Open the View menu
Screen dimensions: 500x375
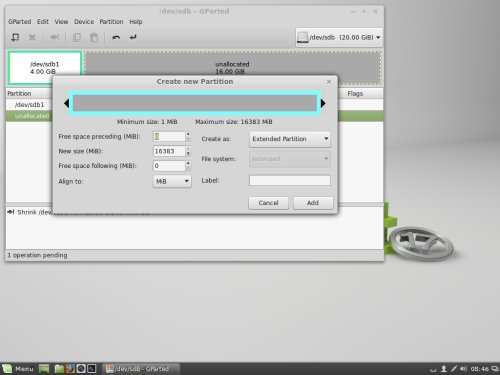(x=61, y=22)
